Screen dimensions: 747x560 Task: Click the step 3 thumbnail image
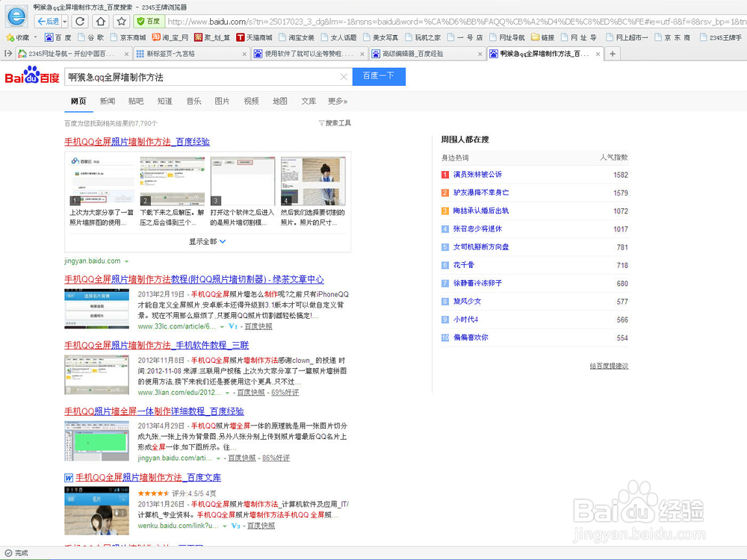[x=243, y=181]
